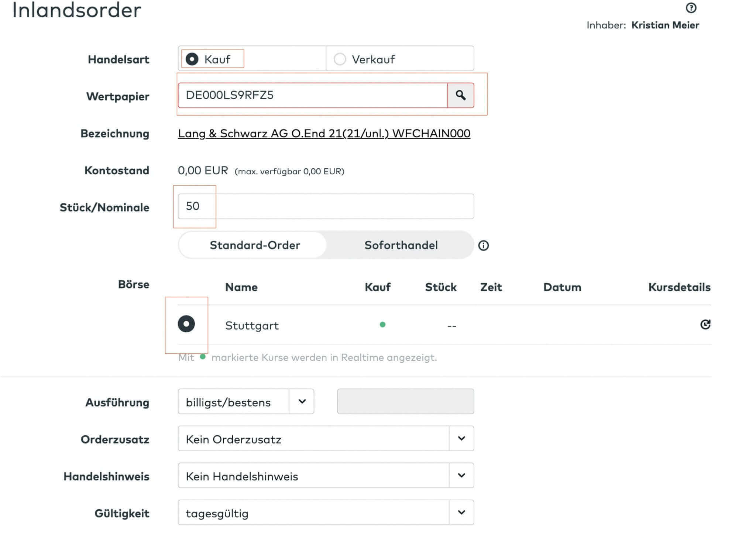
Task: Click the Zeit column header
Action: pos(491,287)
